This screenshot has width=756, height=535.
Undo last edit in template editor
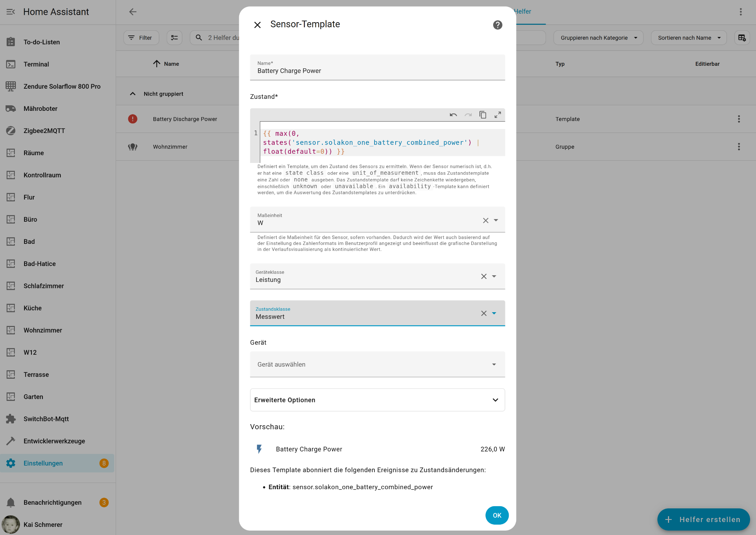(x=453, y=115)
